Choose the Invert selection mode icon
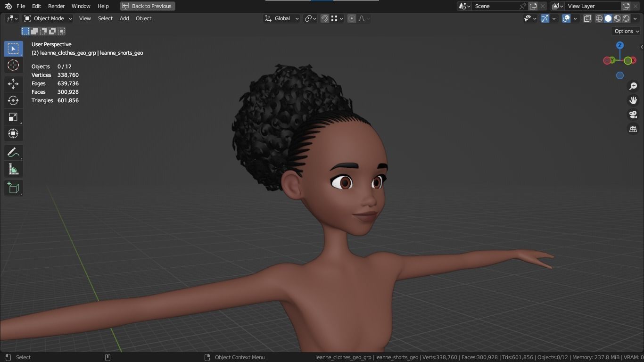Screen dimensions: 644x362 [52, 31]
